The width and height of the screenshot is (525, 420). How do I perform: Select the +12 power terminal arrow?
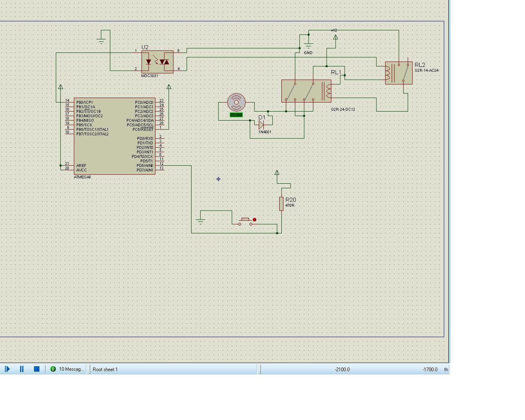(x=336, y=37)
